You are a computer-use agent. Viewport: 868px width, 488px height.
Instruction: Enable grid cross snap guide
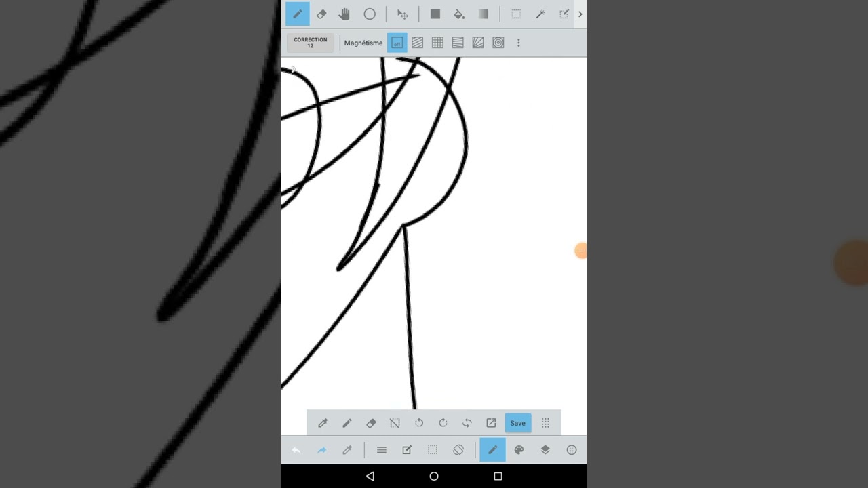pos(437,43)
